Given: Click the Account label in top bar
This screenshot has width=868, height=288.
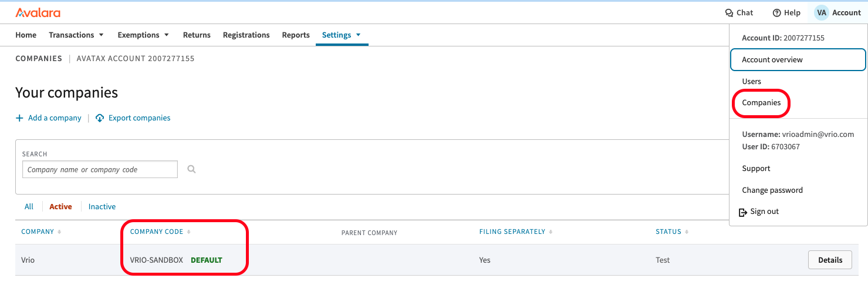Looking at the screenshot, I should [x=846, y=12].
